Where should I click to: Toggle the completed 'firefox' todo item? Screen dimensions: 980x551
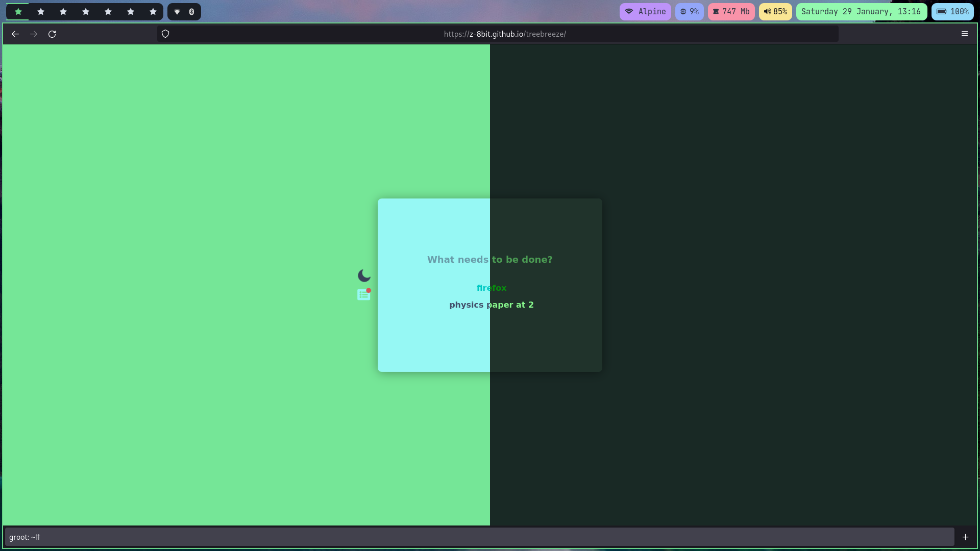491,288
